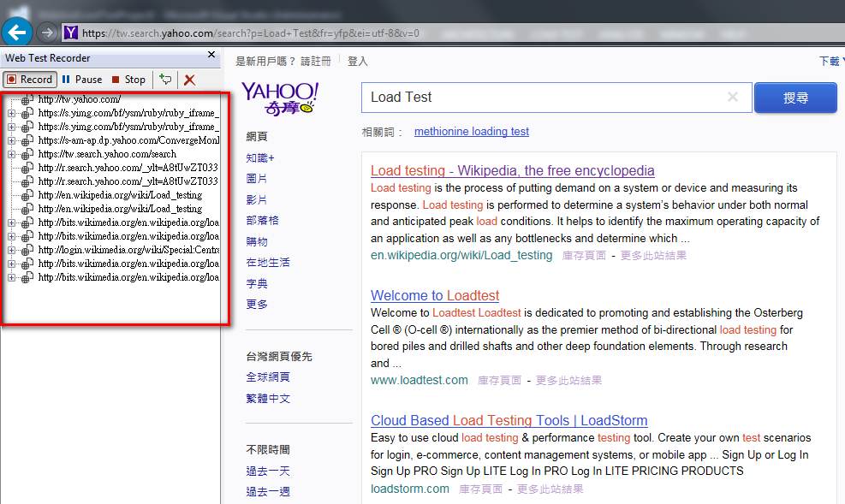This screenshot has height=504, width=845.
Task: Expand the 更多 more categories item
Action: (x=257, y=305)
